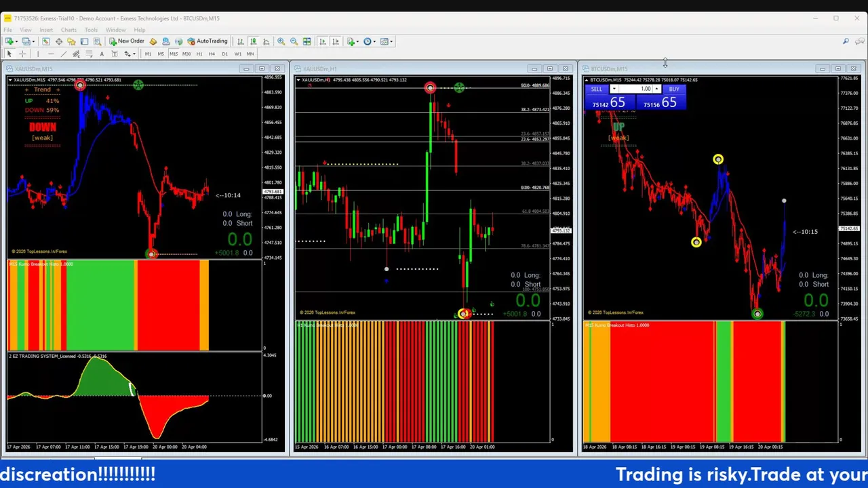Select the Text Label tool

[x=115, y=54]
